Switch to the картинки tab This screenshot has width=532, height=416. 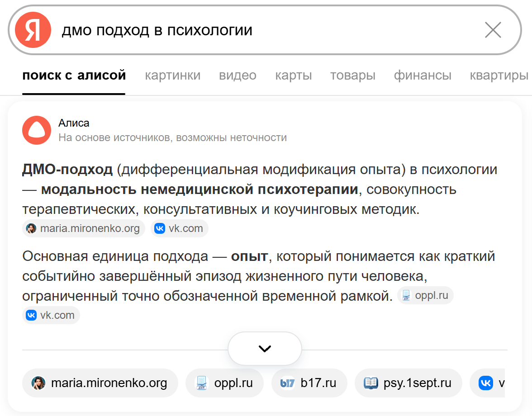[x=172, y=76]
